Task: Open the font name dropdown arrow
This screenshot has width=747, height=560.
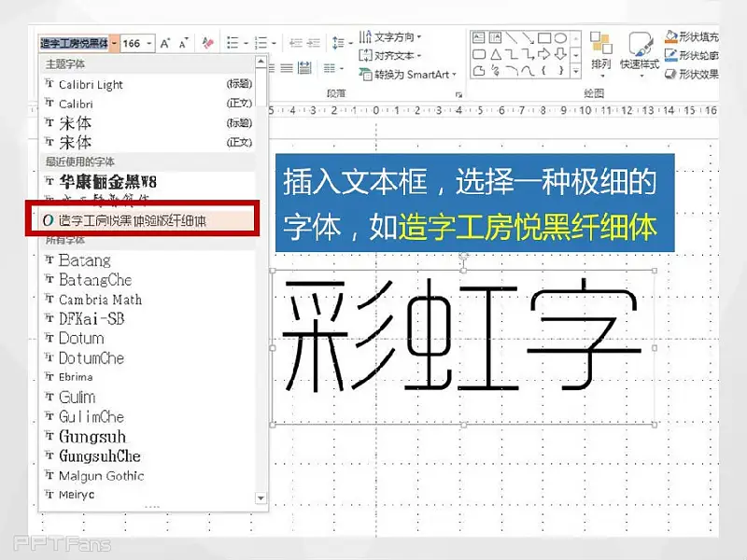Action: click(x=113, y=43)
